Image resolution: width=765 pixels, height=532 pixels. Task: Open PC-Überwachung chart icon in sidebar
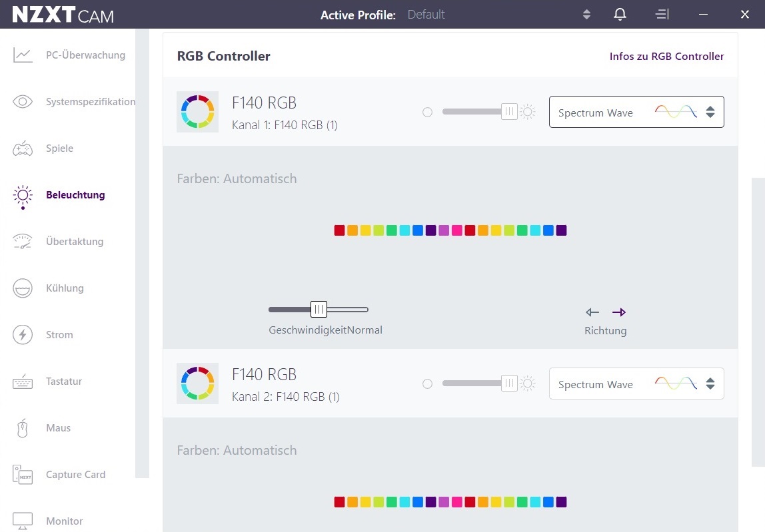click(23, 55)
